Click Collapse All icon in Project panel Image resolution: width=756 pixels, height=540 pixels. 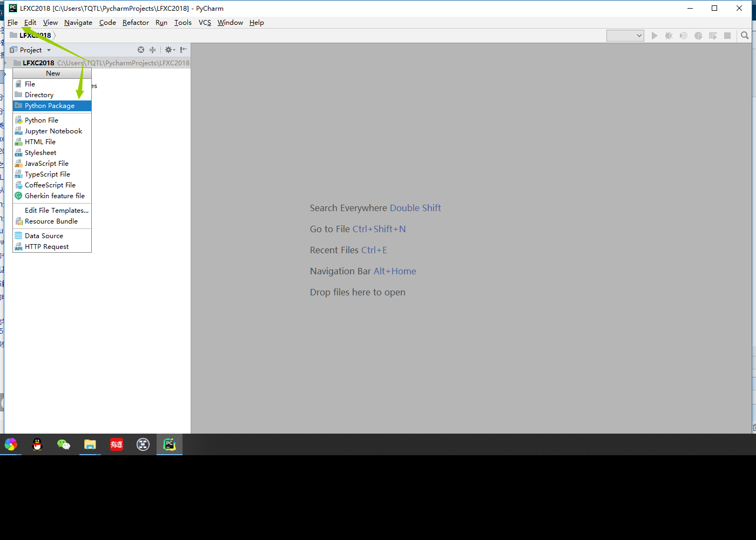point(153,50)
